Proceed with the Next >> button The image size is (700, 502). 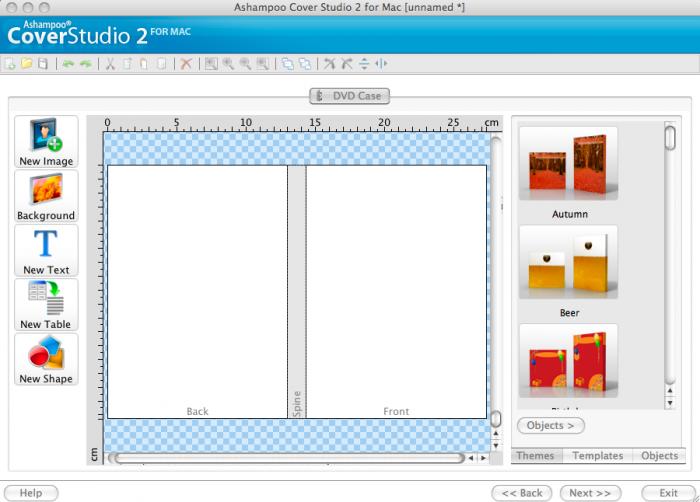590,493
